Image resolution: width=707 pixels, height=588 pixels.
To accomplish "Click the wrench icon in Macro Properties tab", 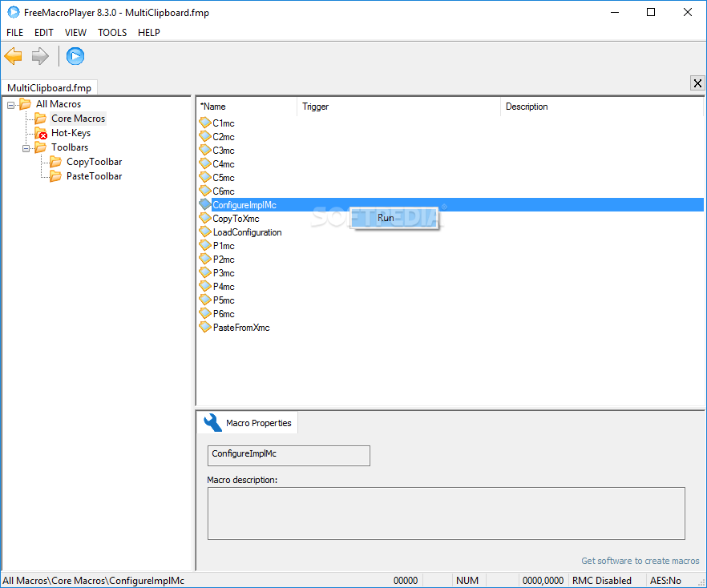I will [212, 423].
